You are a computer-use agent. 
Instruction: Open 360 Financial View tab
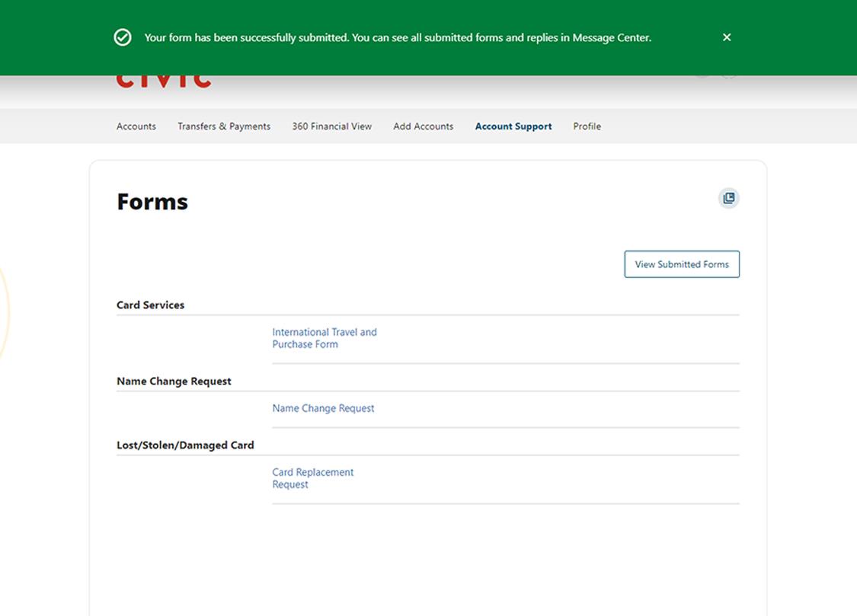pos(332,126)
